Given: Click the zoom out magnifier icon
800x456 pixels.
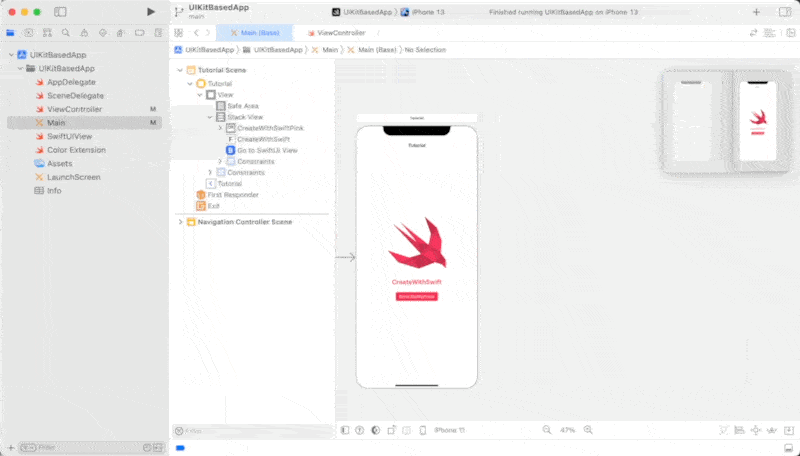Looking at the screenshot, I should point(546,430).
